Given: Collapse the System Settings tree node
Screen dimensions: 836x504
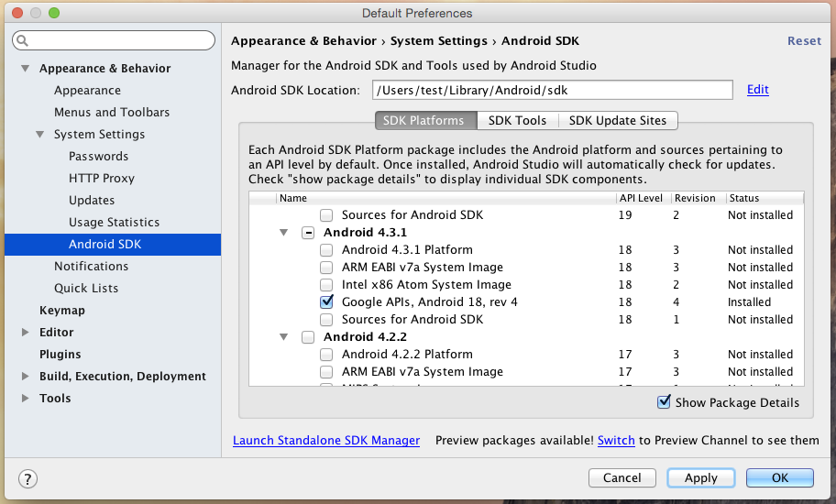Looking at the screenshot, I should [x=40, y=135].
